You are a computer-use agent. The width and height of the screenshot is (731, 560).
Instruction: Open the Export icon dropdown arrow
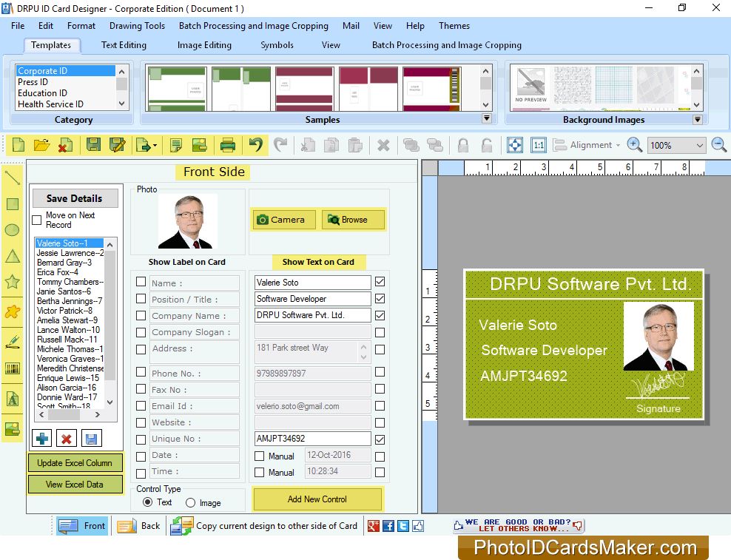pyautogui.click(x=155, y=146)
